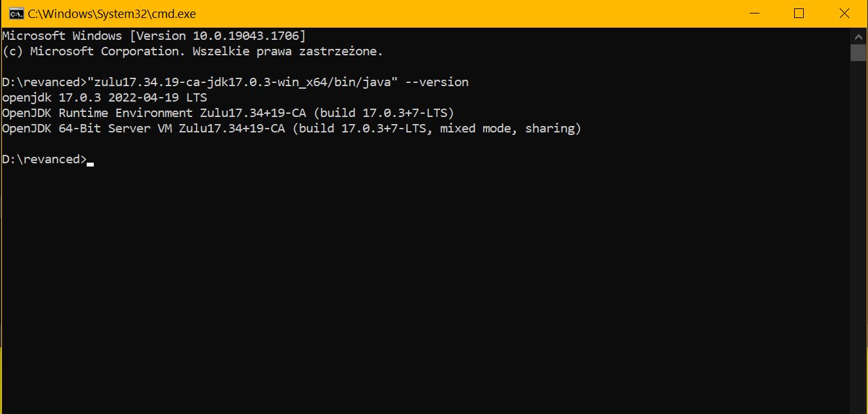868x414 pixels.
Task: Click the C:\Windows\System32\cmd.exe title text
Action: (112, 14)
